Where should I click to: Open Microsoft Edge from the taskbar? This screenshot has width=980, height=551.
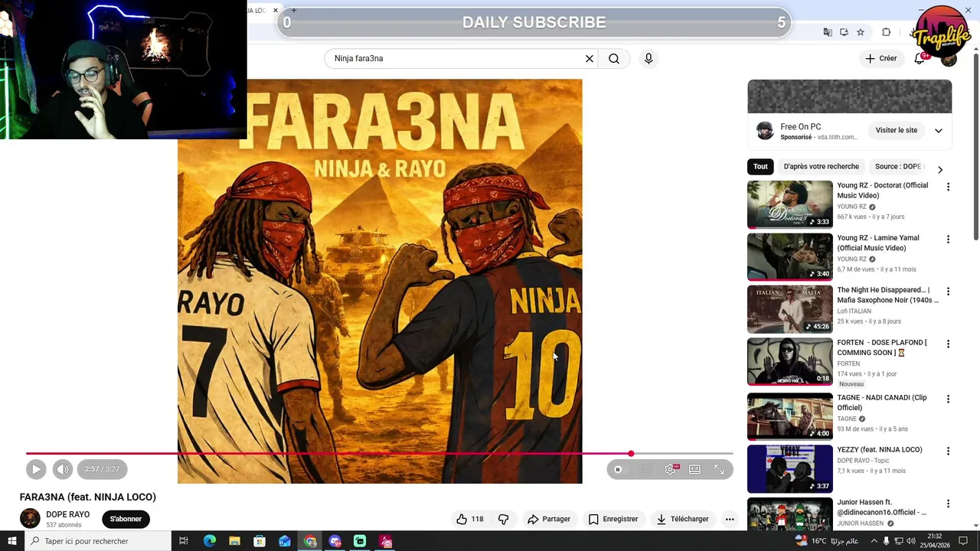(x=210, y=541)
